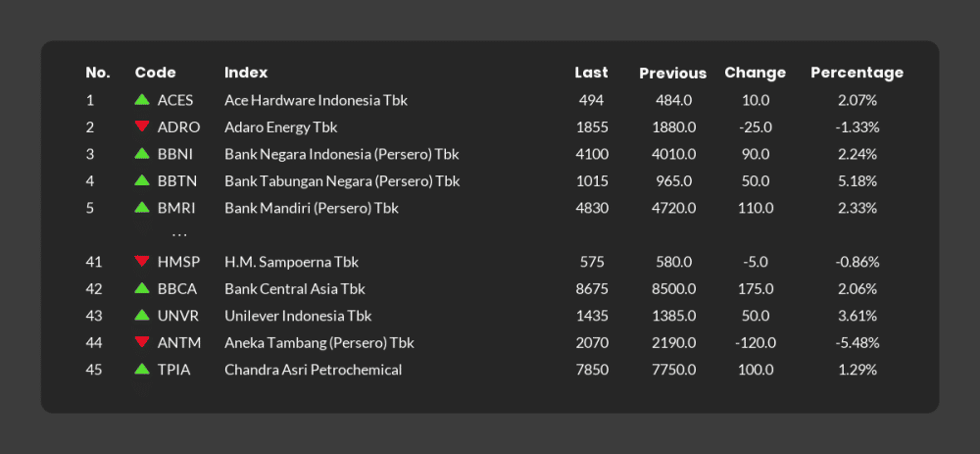Click the red down arrow beside ADRO
This screenshot has width=980, height=454.
click(142, 126)
